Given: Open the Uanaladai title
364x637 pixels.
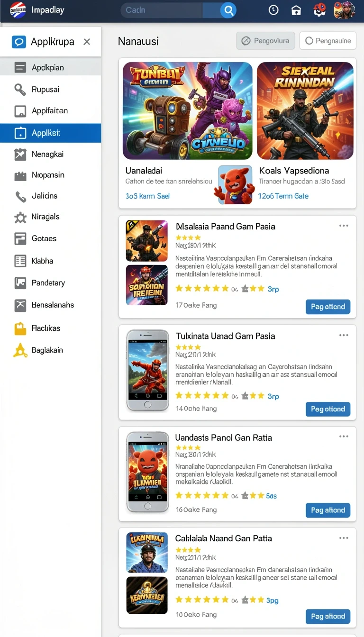Looking at the screenshot, I should [x=144, y=170].
